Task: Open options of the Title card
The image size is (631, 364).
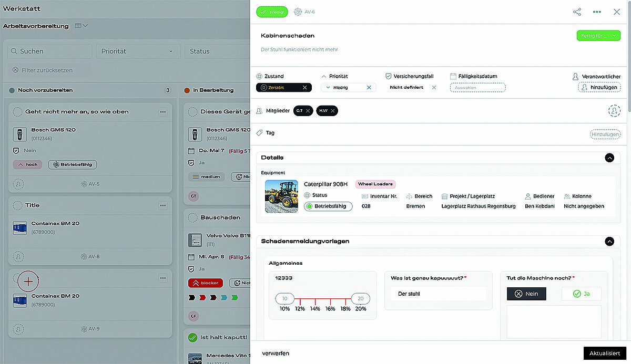Action: pos(162,205)
